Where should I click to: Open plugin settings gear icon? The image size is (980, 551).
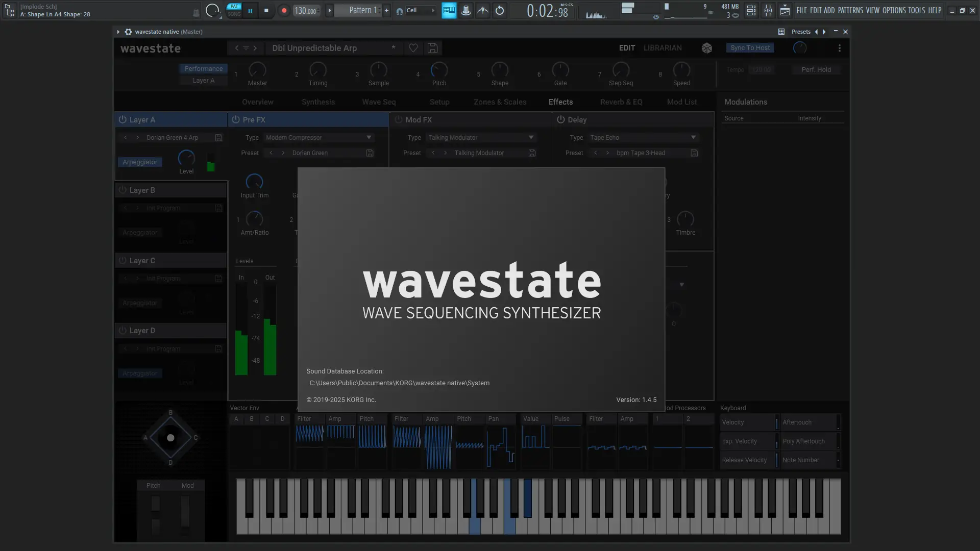pyautogui.click(x=129, y=32)
